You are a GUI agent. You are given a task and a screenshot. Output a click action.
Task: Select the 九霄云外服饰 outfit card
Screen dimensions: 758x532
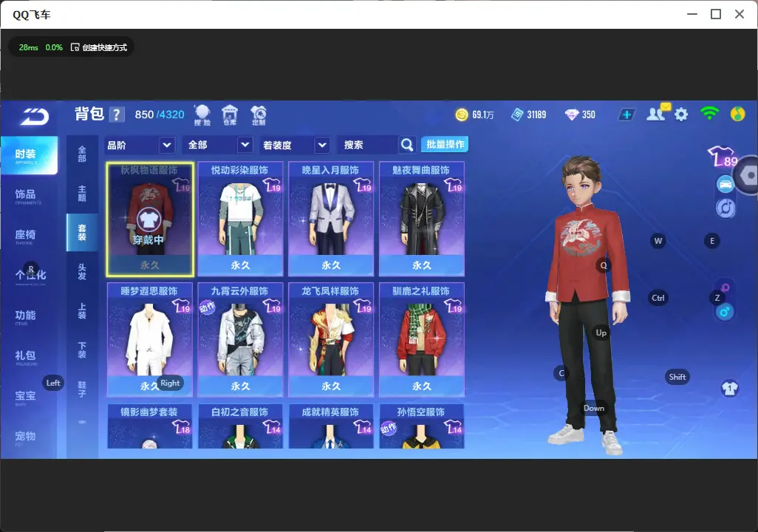(x=240, y=340)
